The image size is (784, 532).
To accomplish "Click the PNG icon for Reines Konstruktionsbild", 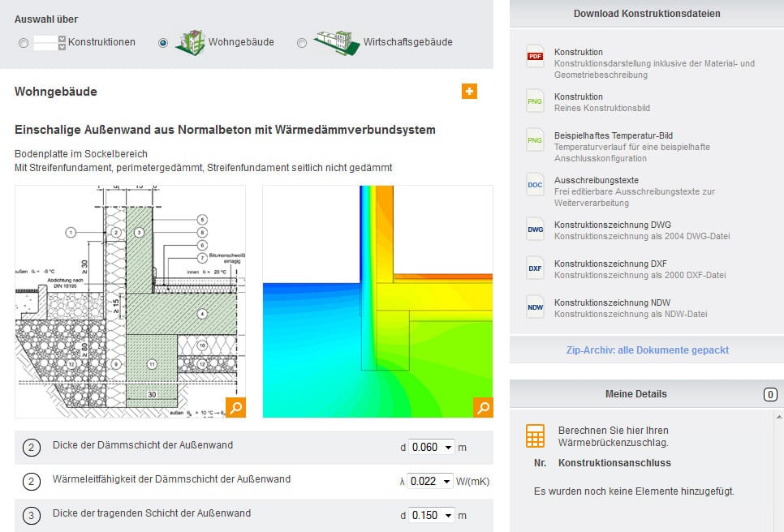I will pos(535,101).
